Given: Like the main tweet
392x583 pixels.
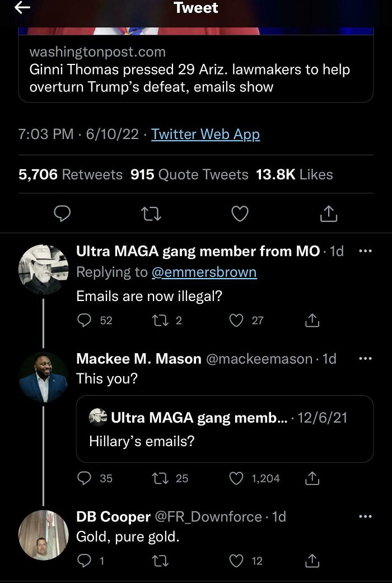Looking at the screenshot, I should point(240,214).
